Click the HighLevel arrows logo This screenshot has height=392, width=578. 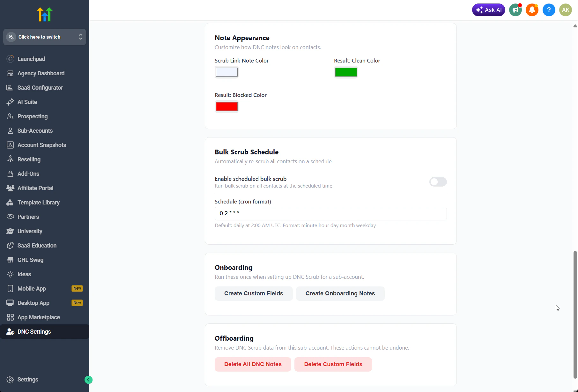pos(45,14)
